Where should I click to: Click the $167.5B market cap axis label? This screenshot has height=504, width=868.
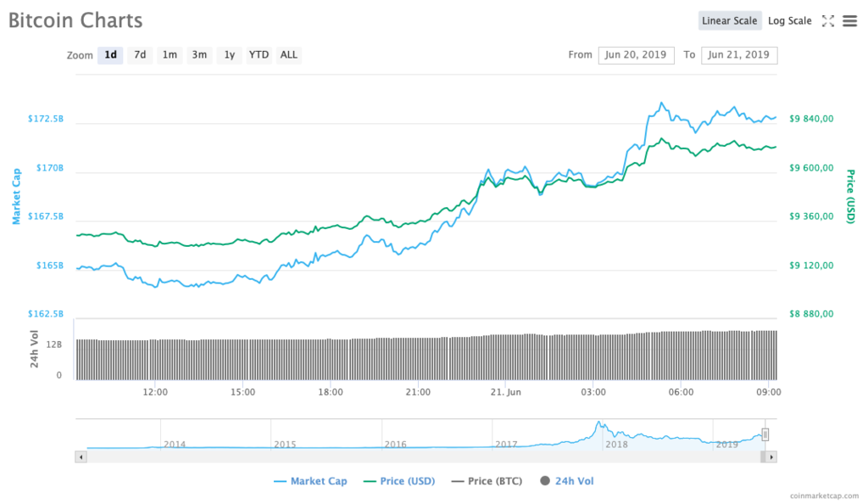click(x=46, y=216)
